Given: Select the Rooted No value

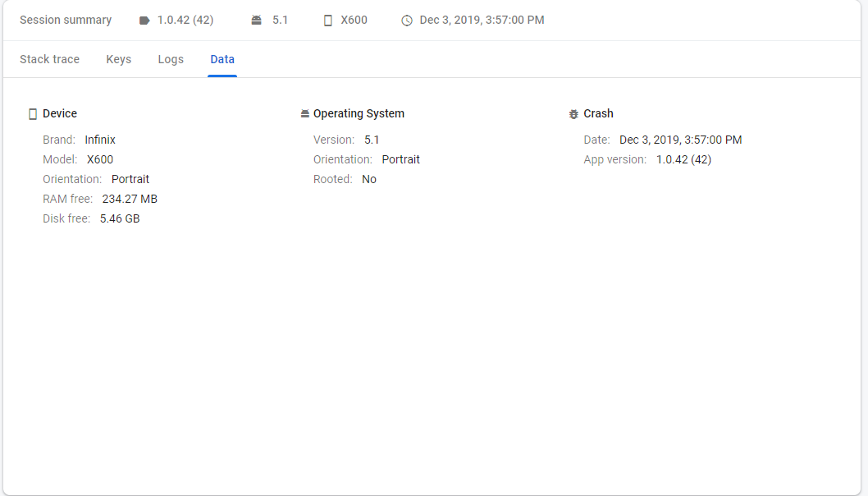Looking at the screenshot, I should 368,179.
